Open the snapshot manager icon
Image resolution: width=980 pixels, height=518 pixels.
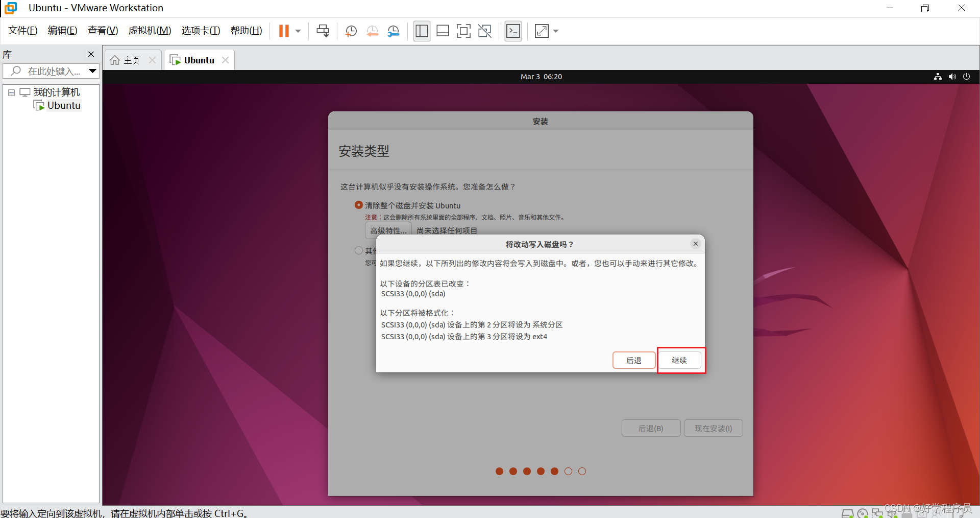click(x=394, y=31)
